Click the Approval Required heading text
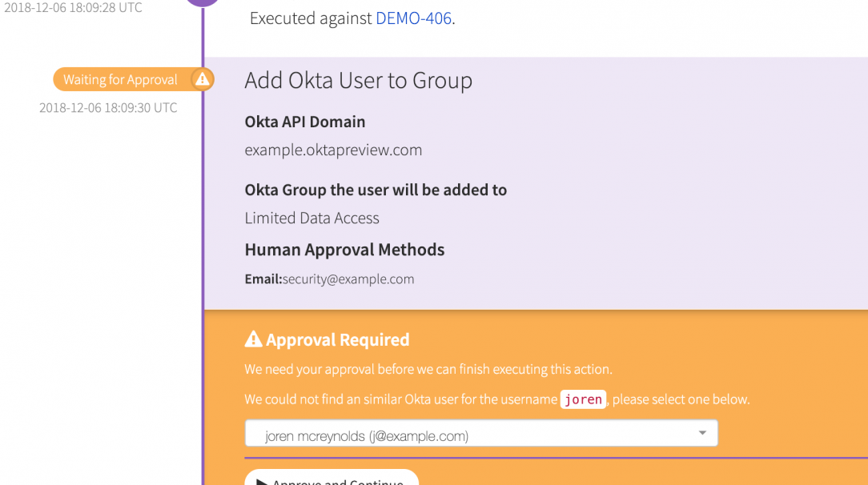The width and height of the screenshot is (868, 485). 337,340
